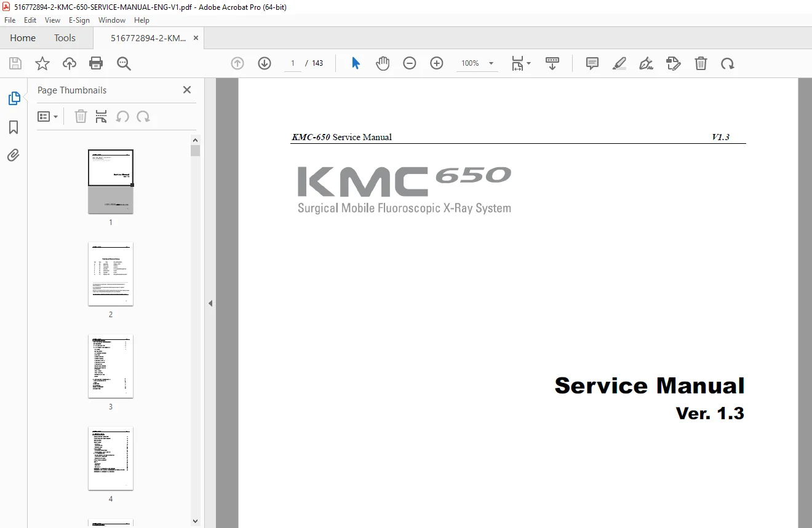Click the thumbnails scrollbar up arrow
Image resolution: width=812 pixels, height=528 pixels.
[x=196, y=140]
